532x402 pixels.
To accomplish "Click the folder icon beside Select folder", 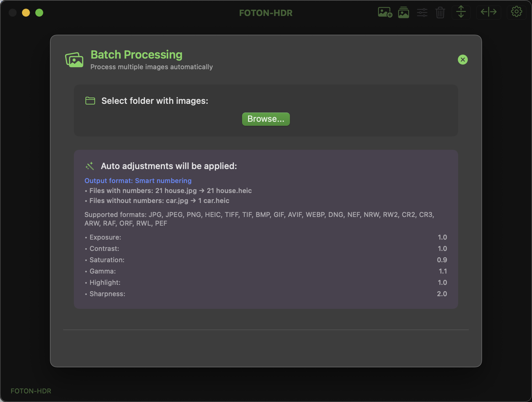I will click(x=90, y=100).
